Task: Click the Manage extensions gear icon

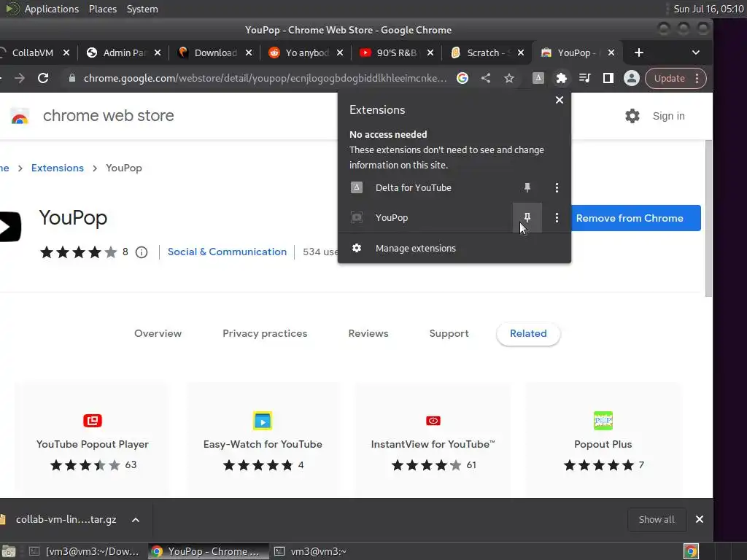Action: [x=356, y=248]
